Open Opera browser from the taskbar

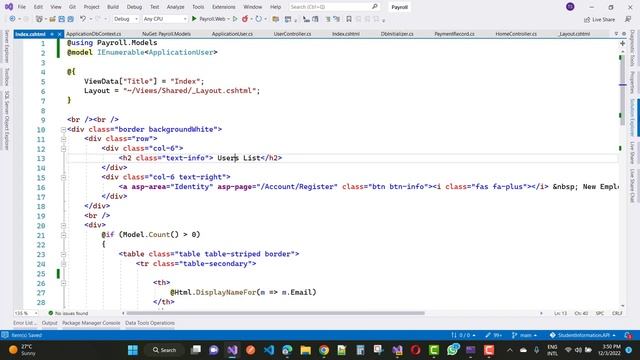(416, 350)
